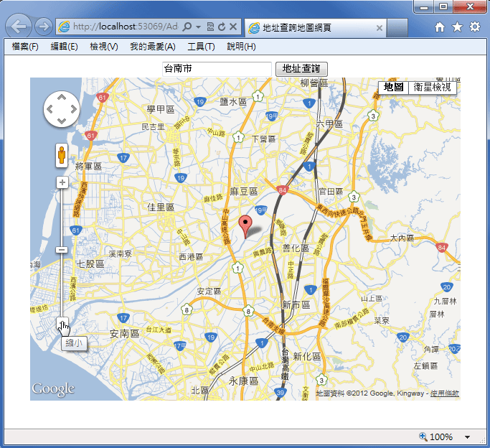Click the 下營區 label on map
490x448 pixels.
(263, 139)
